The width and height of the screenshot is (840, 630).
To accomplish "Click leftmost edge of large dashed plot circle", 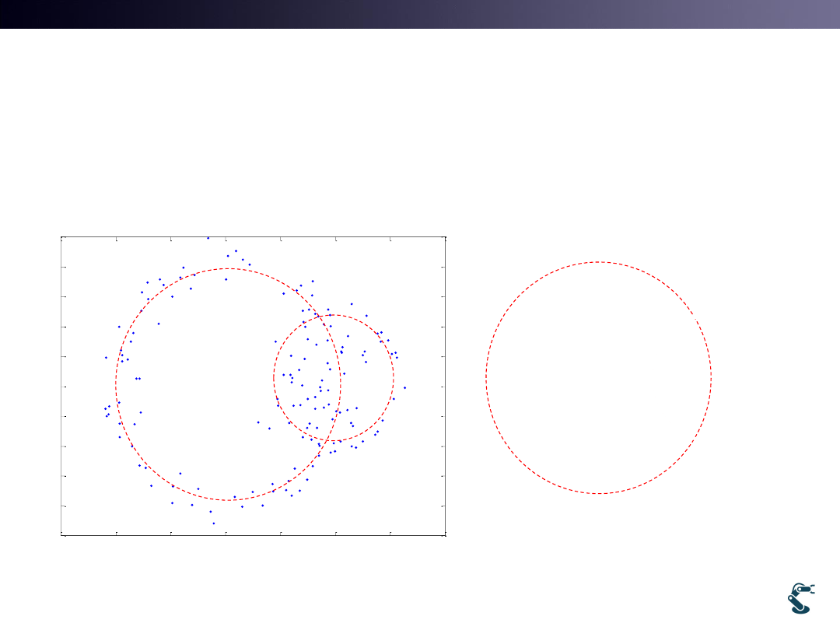I will pyautogui.click(x=116, y=385).
